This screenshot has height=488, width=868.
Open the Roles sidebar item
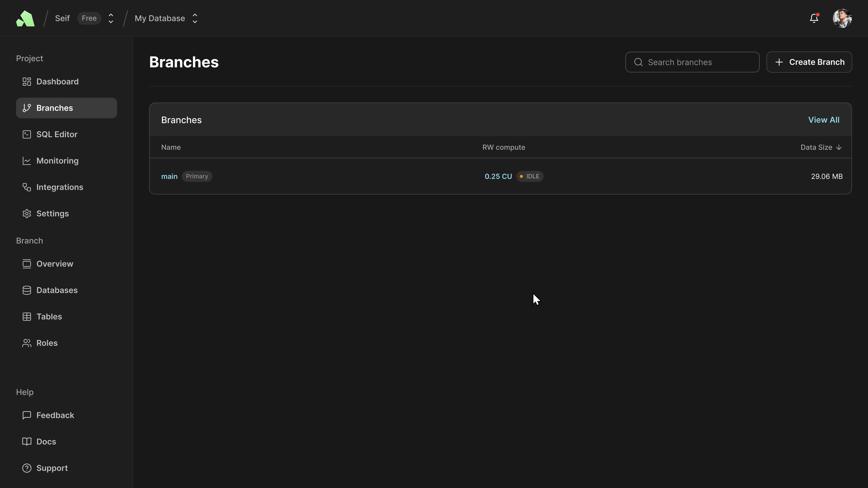[47, 343]
